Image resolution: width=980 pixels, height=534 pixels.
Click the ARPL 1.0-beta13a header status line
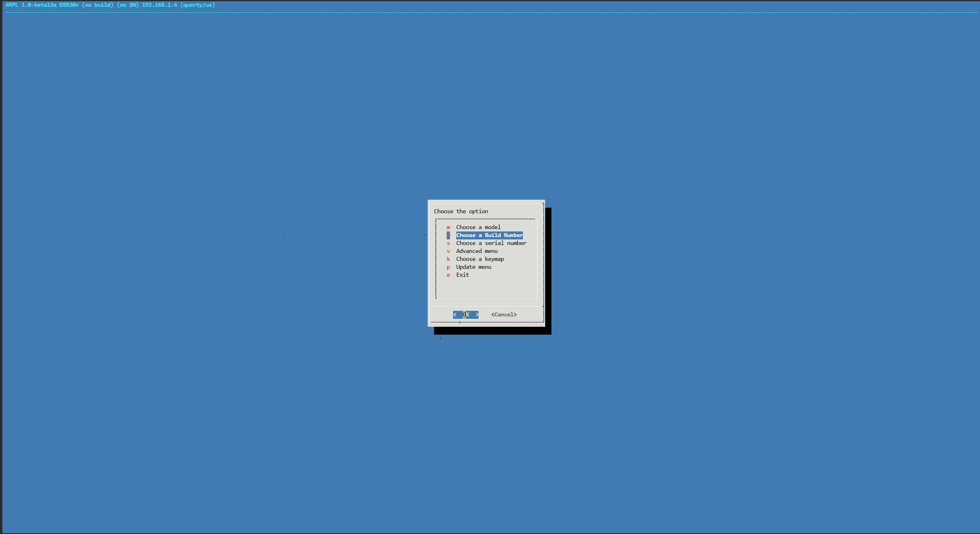pos(110,5)
